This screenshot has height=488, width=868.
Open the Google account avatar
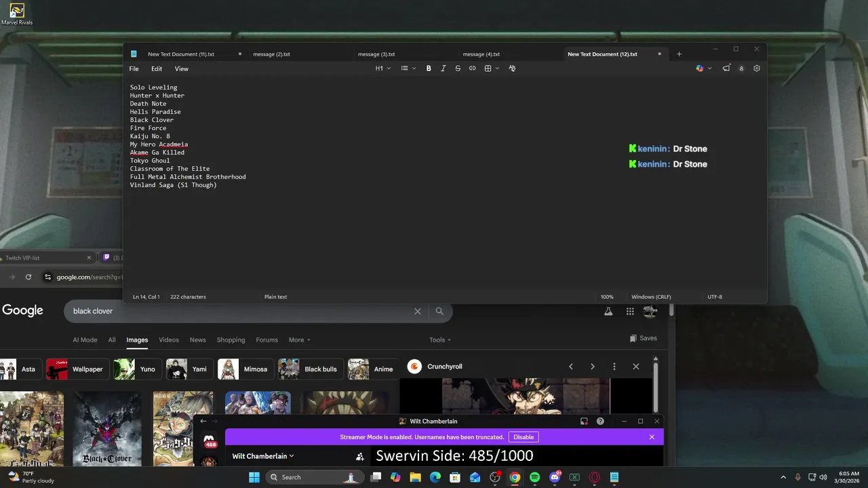click(650, 311)
